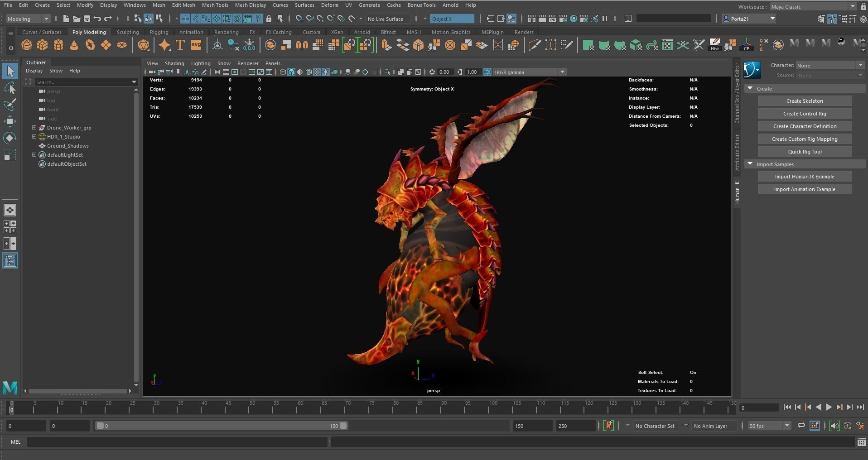Click Import Human IK Example

[805, 176]
